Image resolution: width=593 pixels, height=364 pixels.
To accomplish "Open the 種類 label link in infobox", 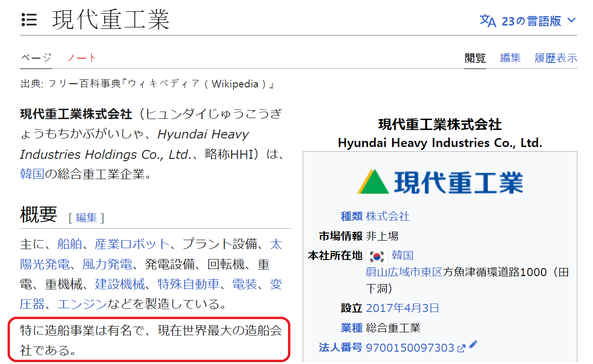I will (352, 217).
